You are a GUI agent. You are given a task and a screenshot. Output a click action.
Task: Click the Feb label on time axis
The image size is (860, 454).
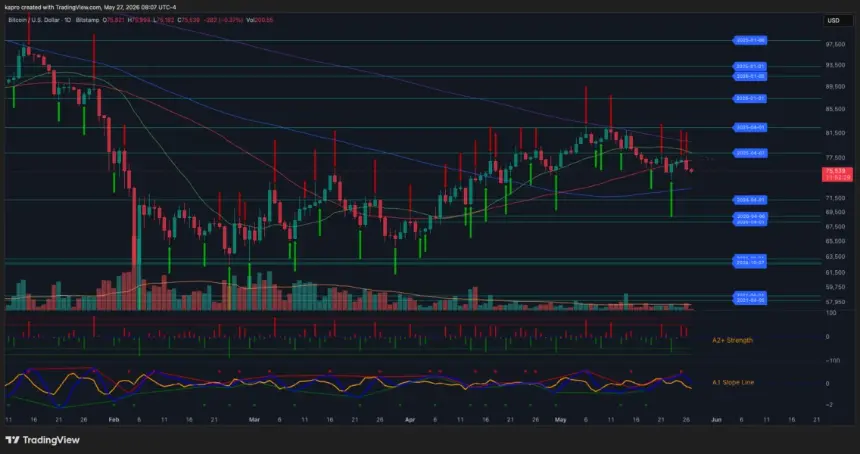tap(114, 419)
